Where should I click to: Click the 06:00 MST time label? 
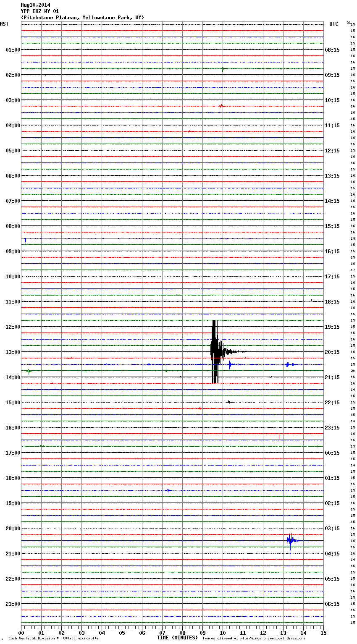pos(13,176)
